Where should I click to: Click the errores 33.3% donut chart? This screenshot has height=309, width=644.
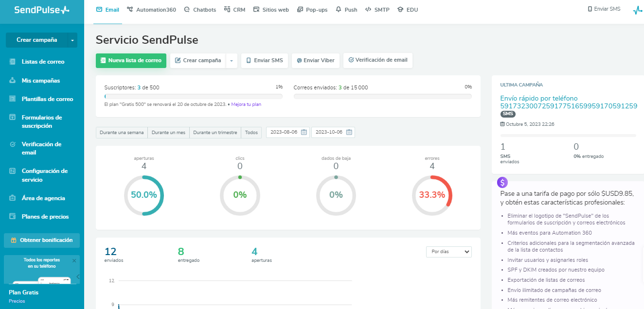432,195
